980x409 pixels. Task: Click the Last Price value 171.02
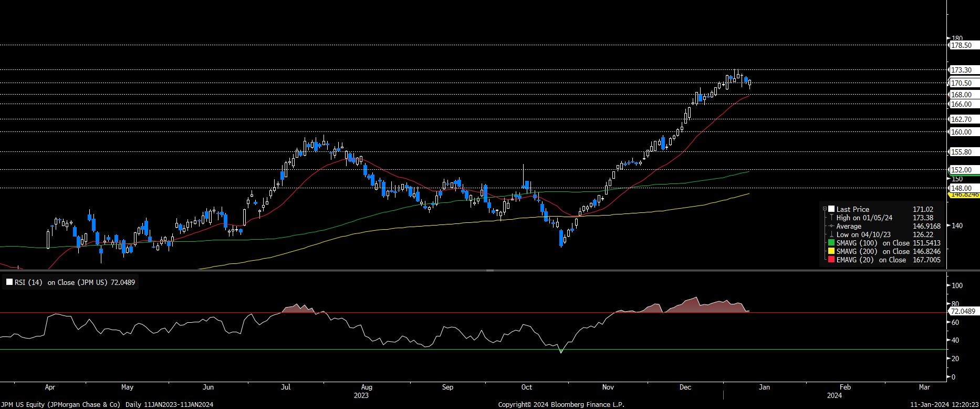tap(923, 209)
